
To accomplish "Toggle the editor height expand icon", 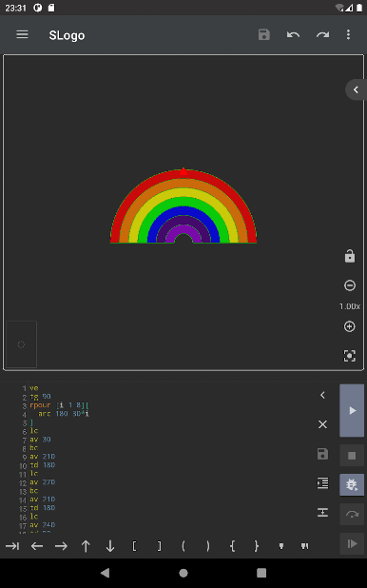I will tap(322, 512).
